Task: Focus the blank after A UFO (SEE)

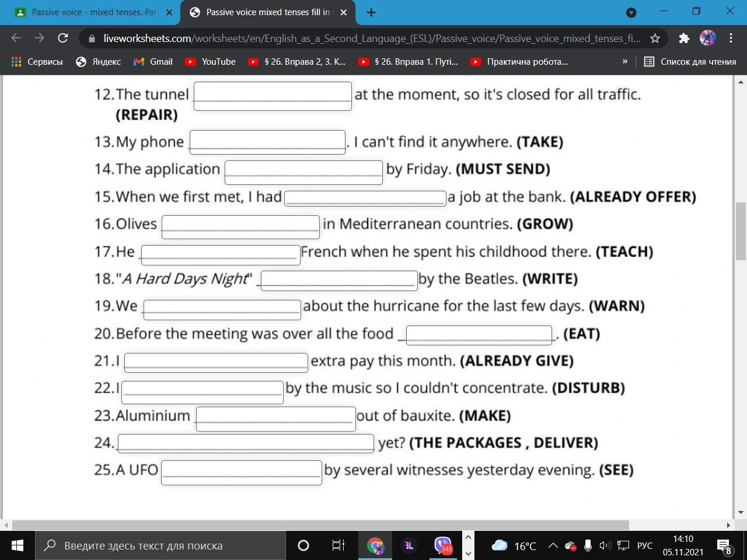Action: pos(242,473)
